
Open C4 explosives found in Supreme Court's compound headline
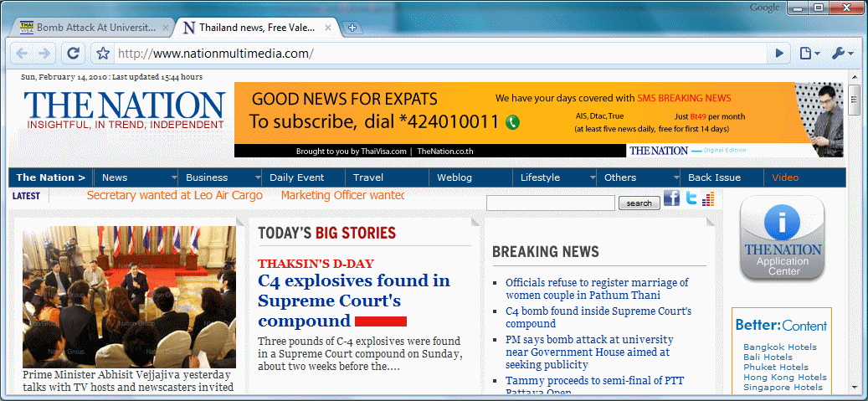354,301
